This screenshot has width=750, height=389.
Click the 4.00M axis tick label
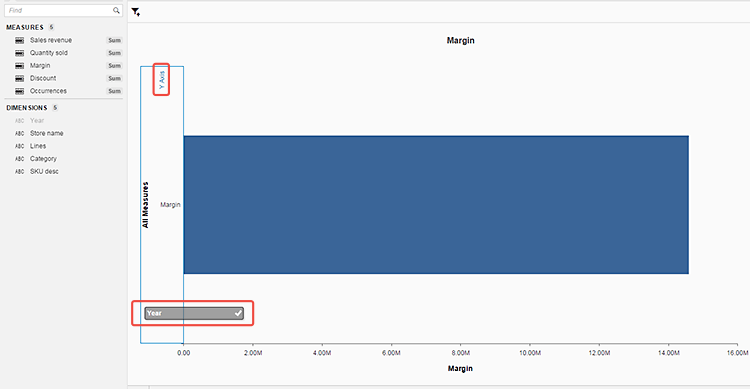point(322,353)
